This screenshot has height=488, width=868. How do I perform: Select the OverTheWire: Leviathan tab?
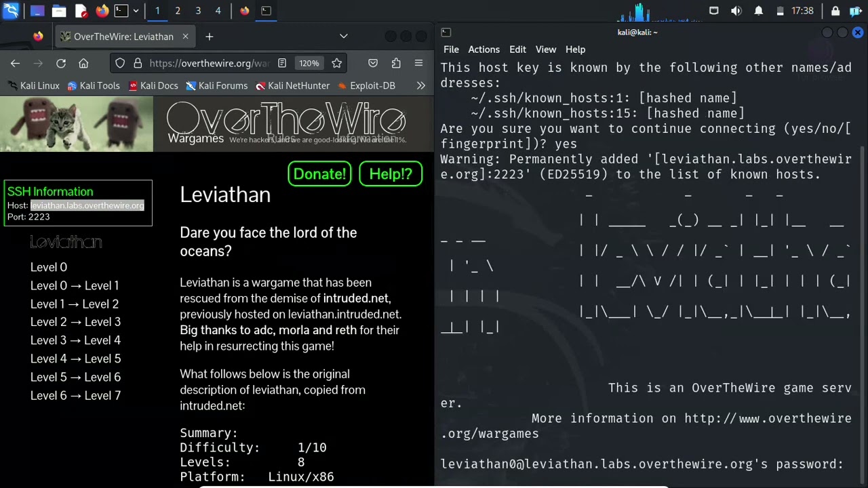(124, 37)
